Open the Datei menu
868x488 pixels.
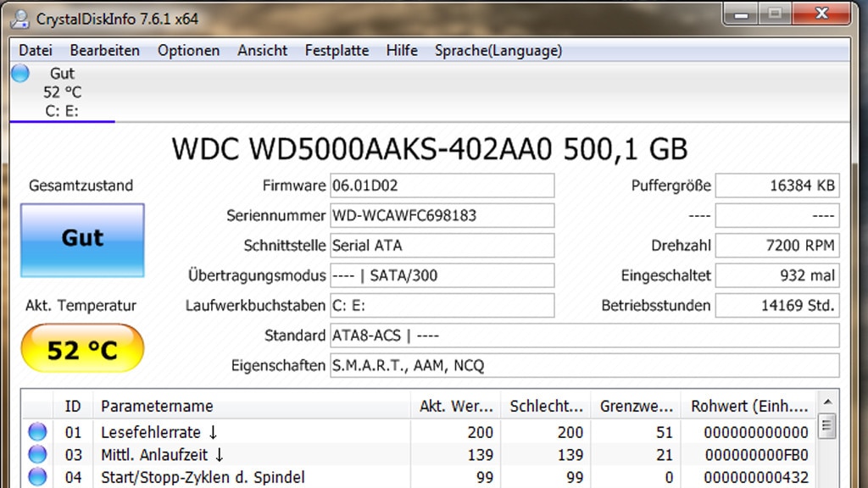tap(36, 50)
